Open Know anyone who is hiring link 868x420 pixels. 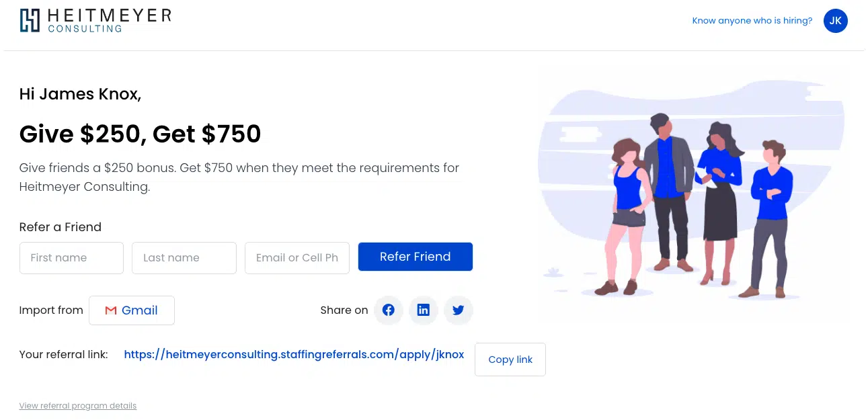[x=752, y=21]
